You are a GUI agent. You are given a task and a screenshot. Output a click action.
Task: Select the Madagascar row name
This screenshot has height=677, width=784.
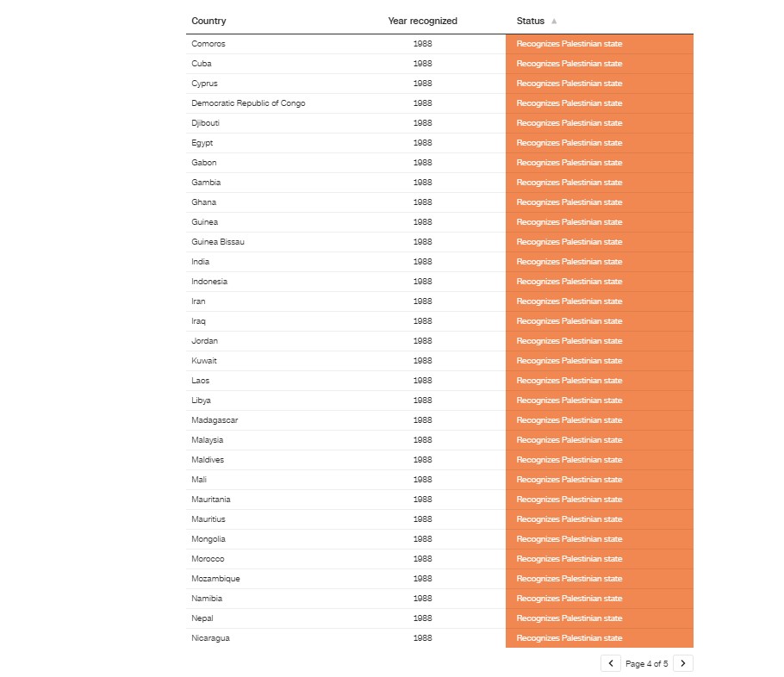coord(215,420)
